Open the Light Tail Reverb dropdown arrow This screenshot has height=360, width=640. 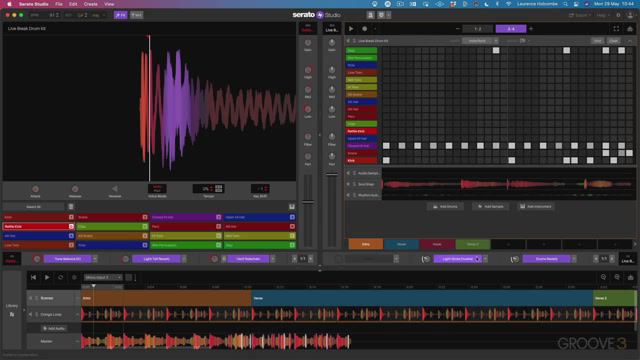[184, 259]
